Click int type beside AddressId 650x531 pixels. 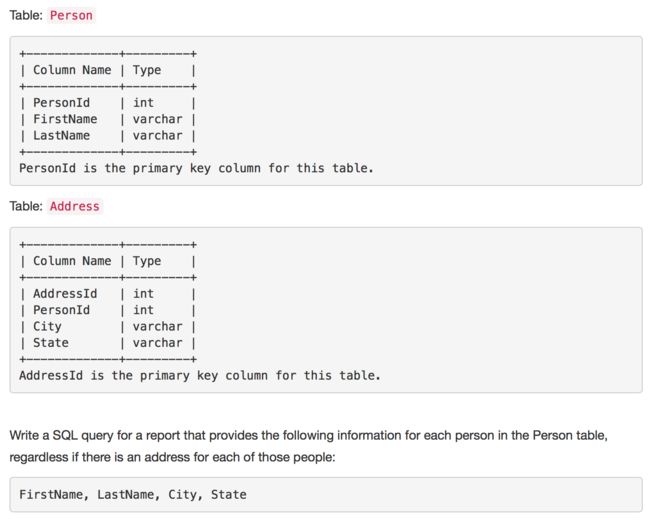coord(143,294)
